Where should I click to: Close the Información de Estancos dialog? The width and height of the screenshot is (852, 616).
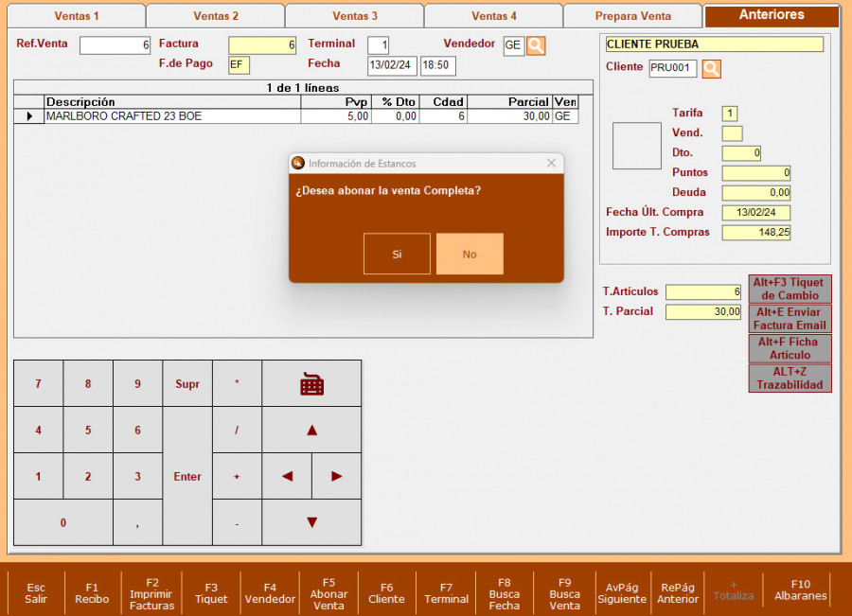551,164
